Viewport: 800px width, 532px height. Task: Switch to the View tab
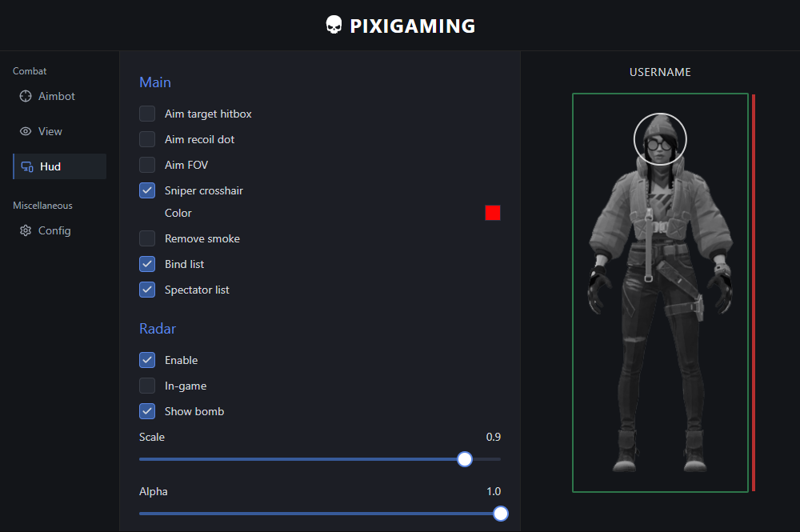point(60,131)
